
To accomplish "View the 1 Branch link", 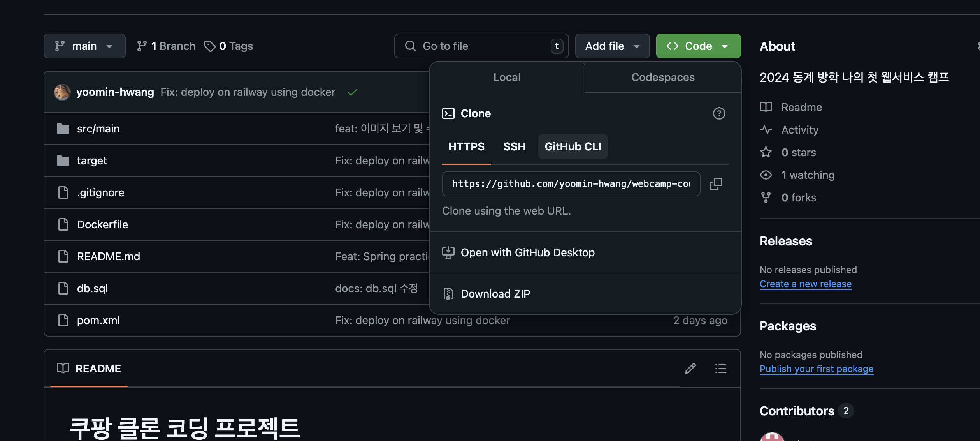I will 166,46.
